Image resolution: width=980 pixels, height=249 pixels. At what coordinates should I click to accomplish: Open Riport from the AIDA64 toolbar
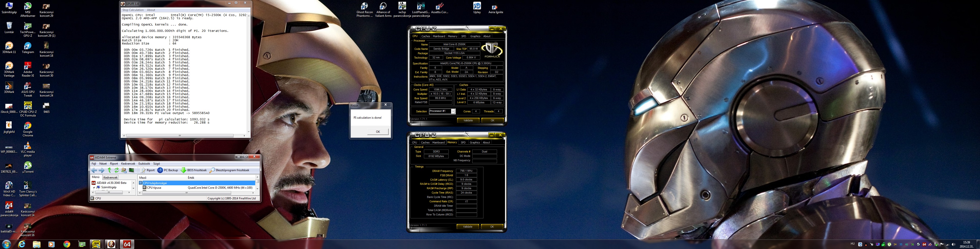148,170
